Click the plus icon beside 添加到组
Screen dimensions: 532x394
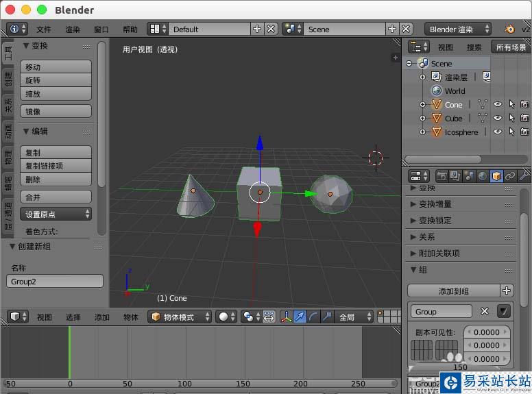tap(507, 291)
